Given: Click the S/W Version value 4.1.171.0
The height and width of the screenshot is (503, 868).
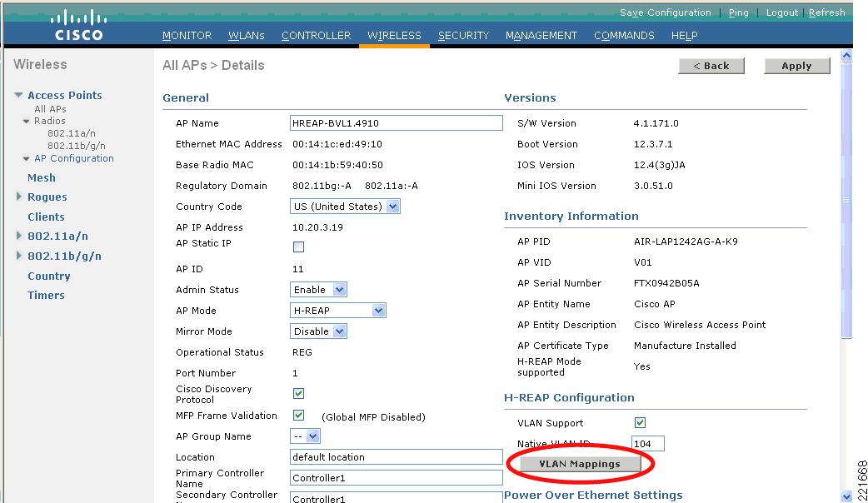Looking at the screenshot, I should (x=656, y=123).
